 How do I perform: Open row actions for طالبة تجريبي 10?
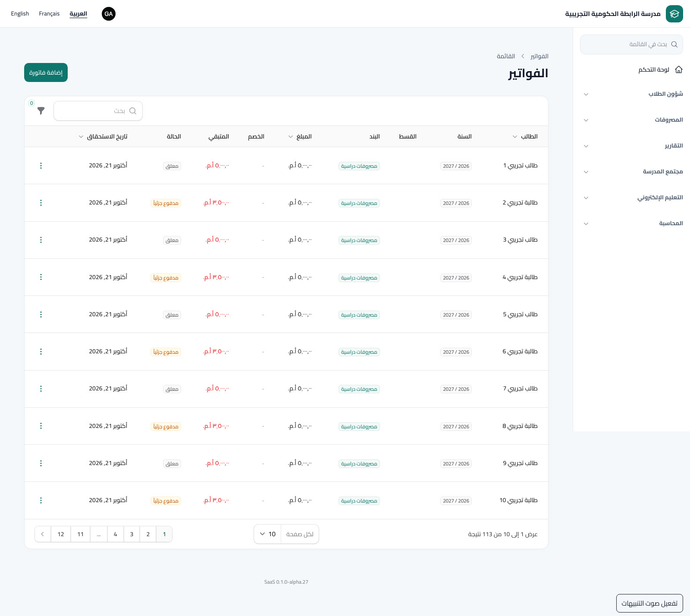pyautogui.click(x=41, y=500)
